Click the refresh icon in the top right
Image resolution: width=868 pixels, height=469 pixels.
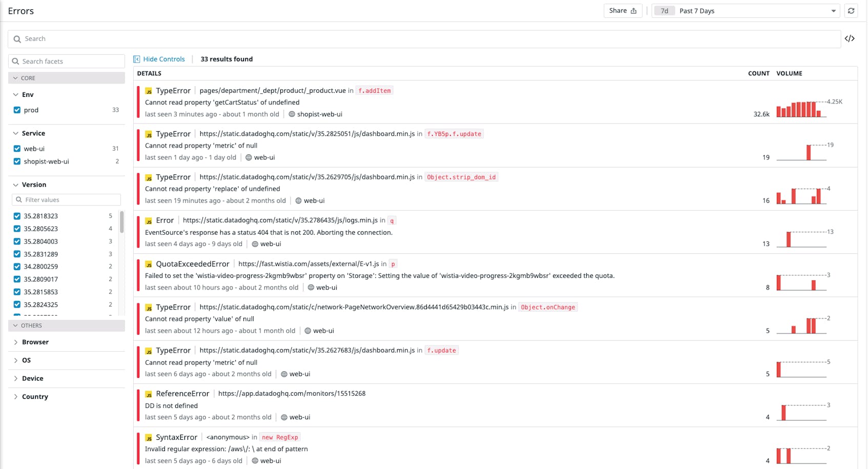click(x=851, y=10)
